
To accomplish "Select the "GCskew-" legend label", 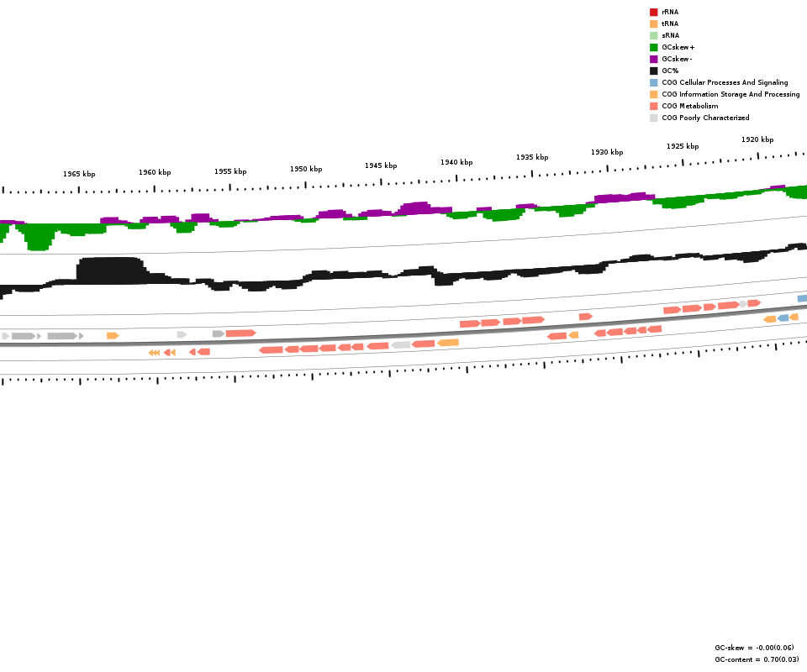I will point(678,59).
